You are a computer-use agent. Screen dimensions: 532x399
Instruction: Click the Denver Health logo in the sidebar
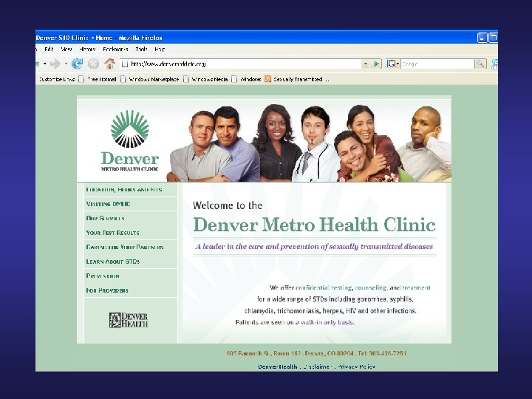(x=129, y=320)
